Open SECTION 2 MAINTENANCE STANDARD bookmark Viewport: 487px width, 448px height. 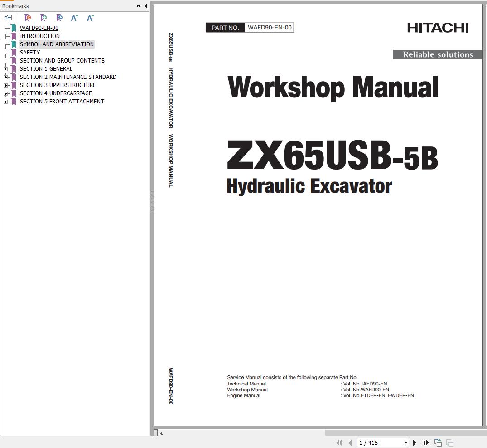tap(68, 77)
